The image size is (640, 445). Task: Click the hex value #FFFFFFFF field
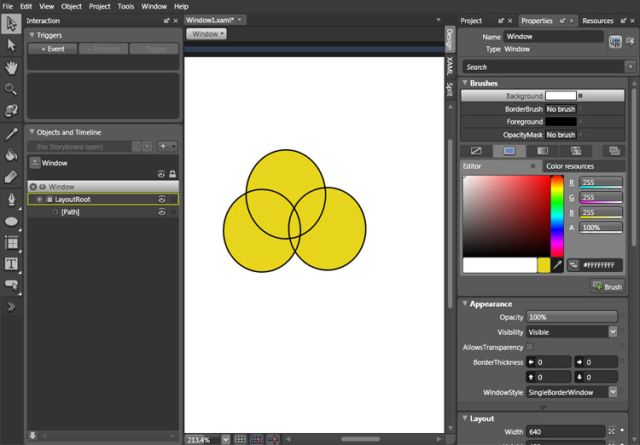click(600, 265)
